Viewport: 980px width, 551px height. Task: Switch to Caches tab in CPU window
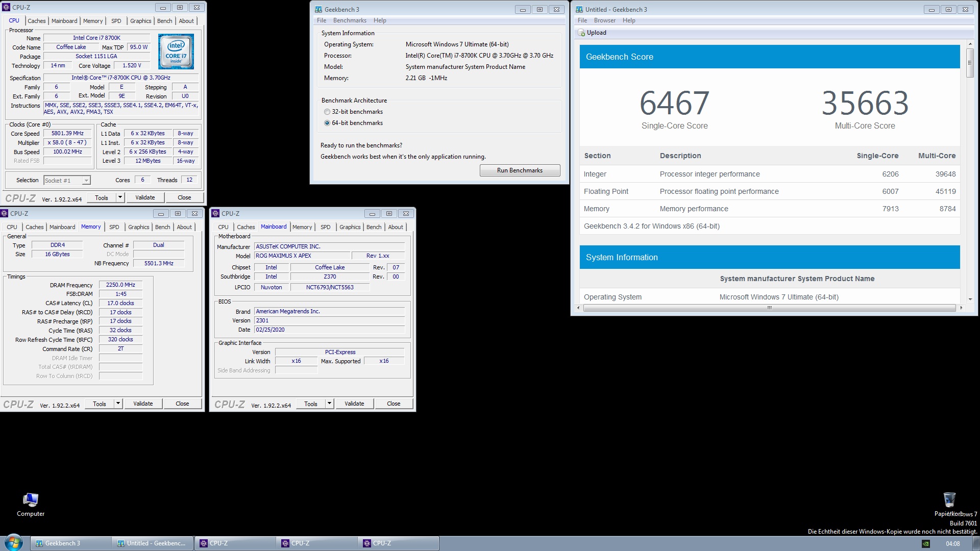click(x=36, y=21)
